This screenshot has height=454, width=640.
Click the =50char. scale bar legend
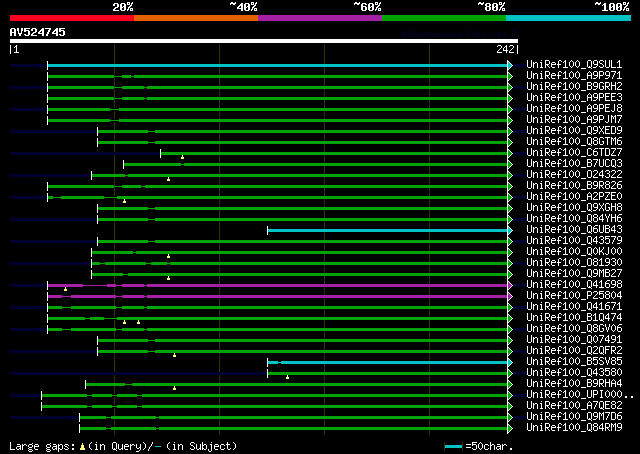click(x=479, y=446)
